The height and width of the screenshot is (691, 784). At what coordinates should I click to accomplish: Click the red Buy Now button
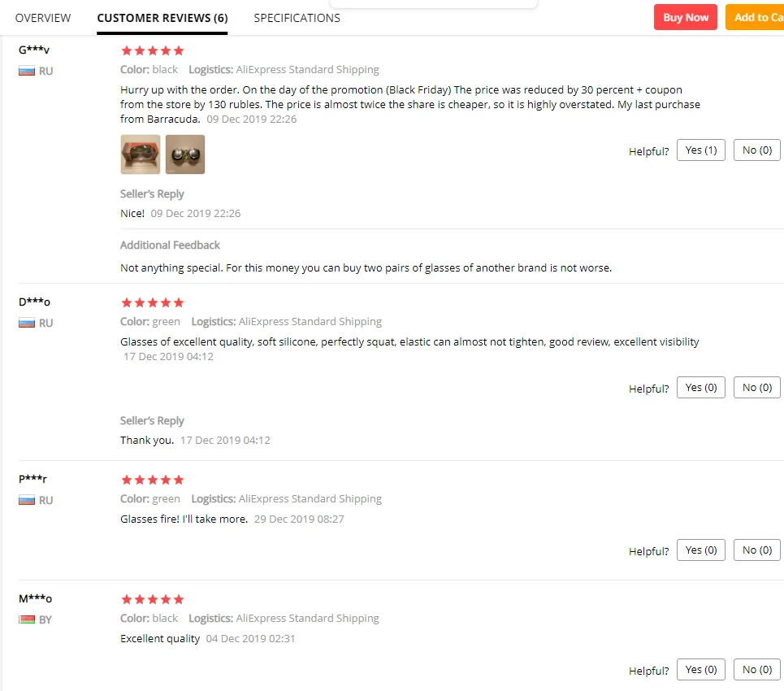(686, 18)
